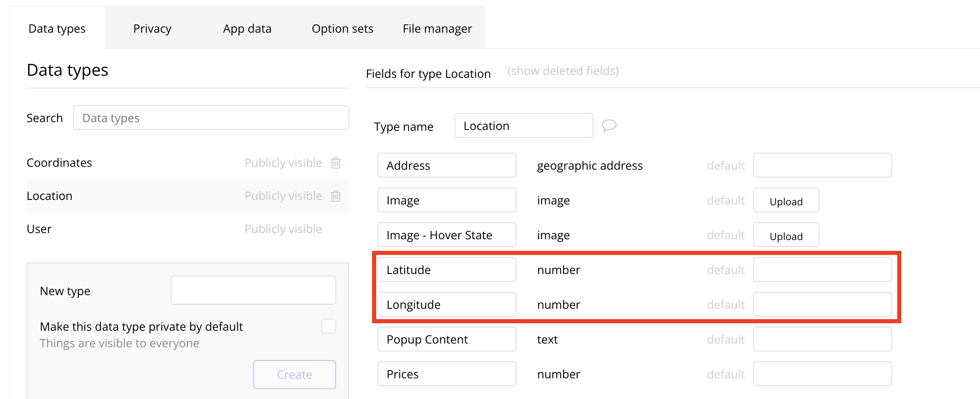Click the Prices default value box
This screenshot has height=399, width=980.
822,374
